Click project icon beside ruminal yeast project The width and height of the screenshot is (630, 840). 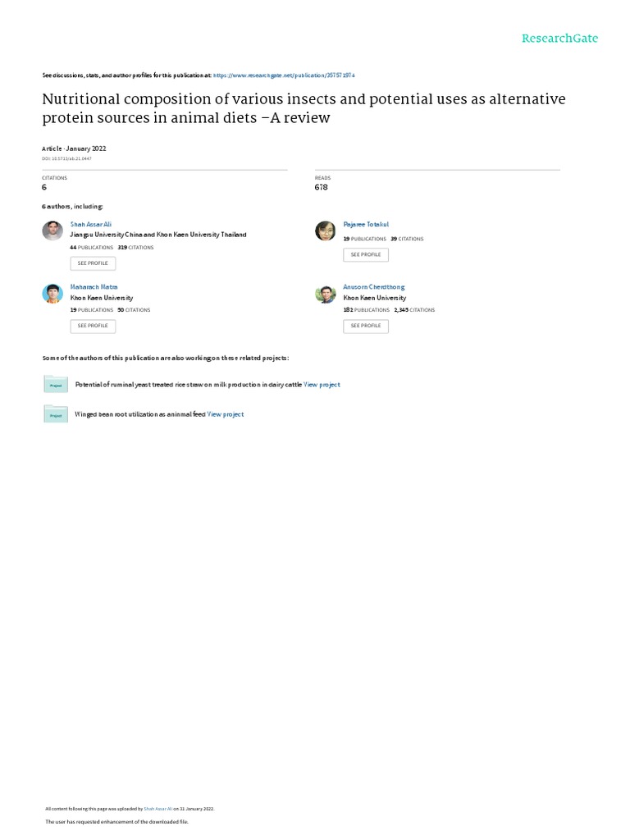click(x=56, y=384)
